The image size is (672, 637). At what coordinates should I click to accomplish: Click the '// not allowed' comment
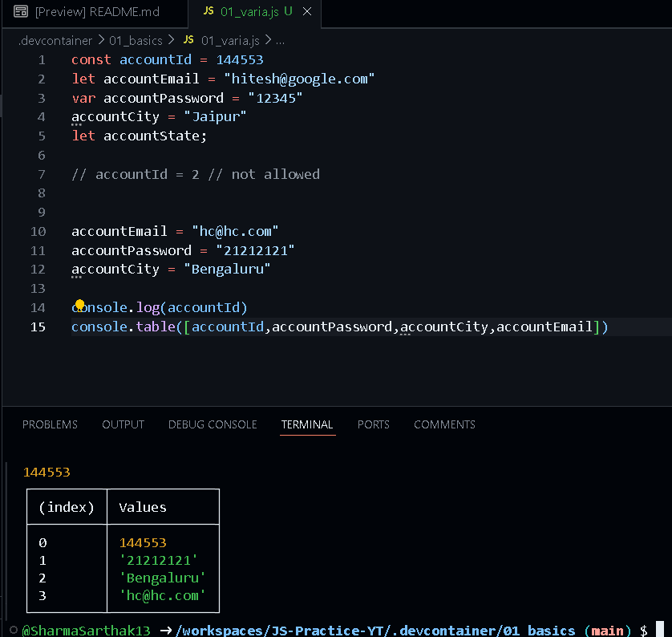264,174
